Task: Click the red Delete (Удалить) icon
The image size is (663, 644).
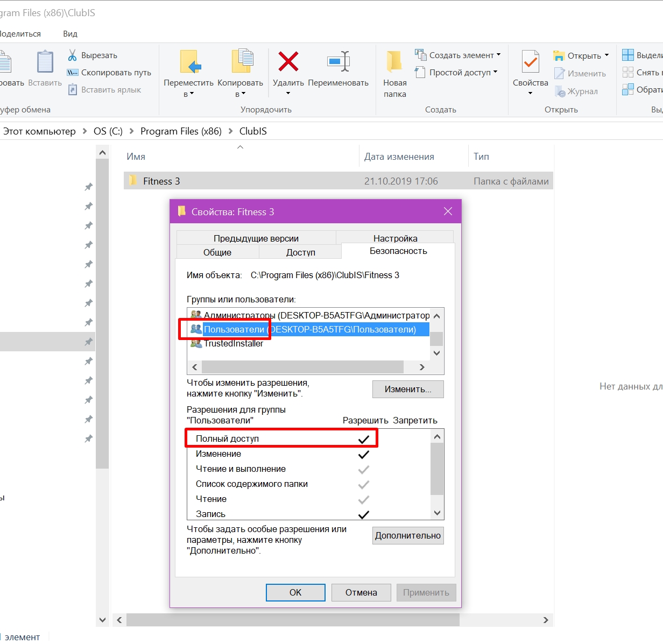Action: tap(288, 62)
